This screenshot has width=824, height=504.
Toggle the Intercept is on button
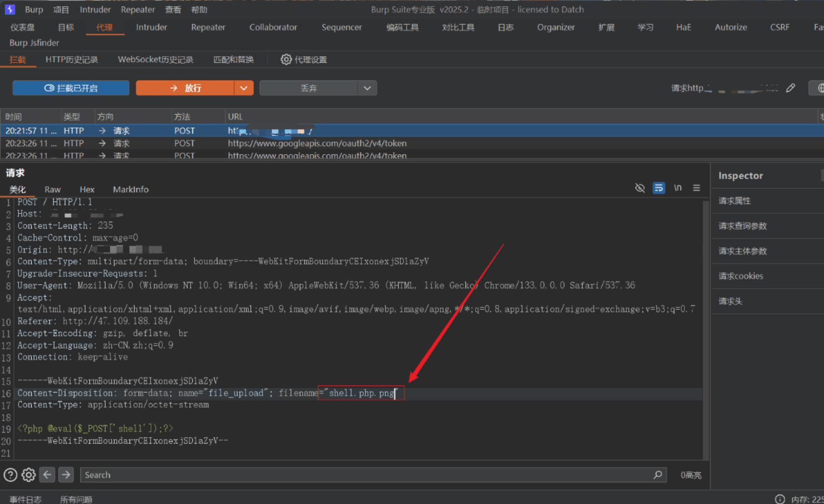[x=71, y=88]
